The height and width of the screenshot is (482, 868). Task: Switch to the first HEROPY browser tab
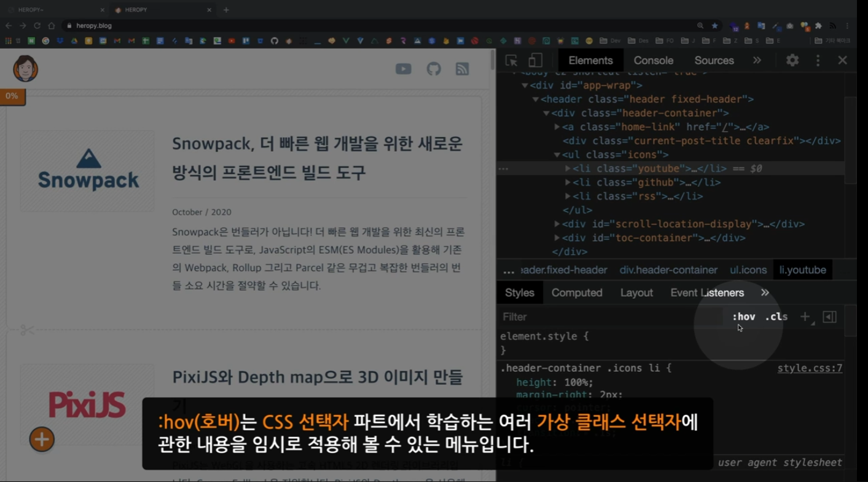[x=55, y=10]
